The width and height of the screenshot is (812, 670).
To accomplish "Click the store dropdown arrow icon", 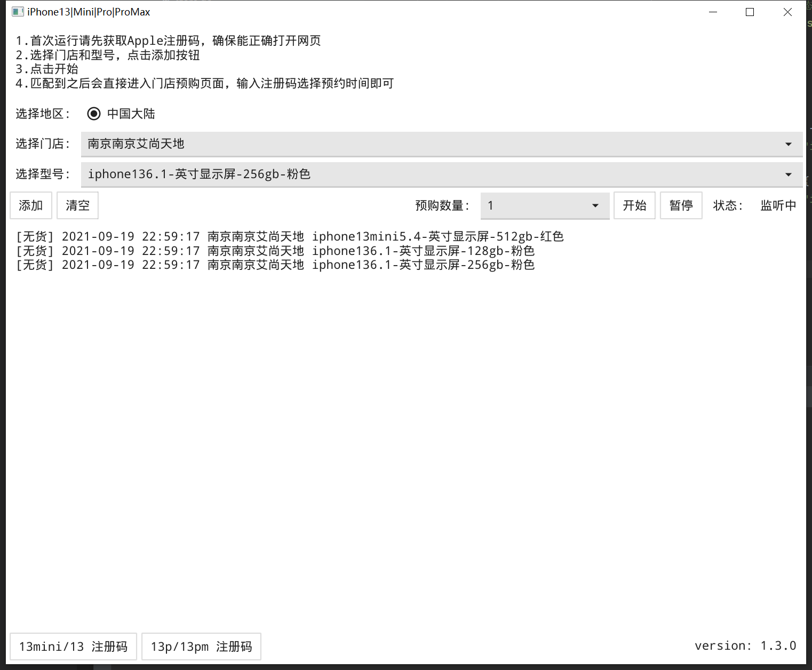I will [789, 144].
